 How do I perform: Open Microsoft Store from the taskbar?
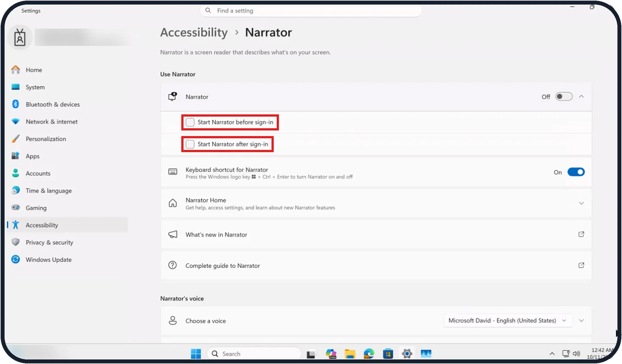click(x=388, y=354)
